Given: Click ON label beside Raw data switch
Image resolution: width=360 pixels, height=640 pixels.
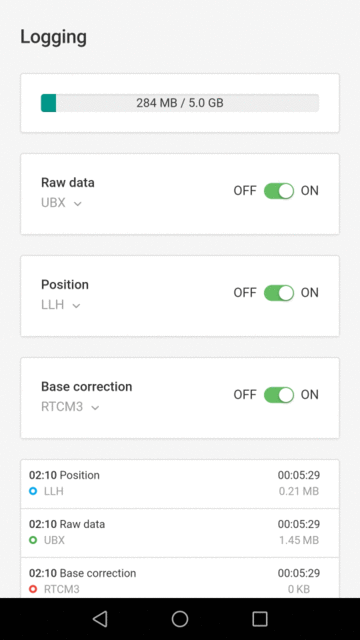Looking at the screenshot, I should 310,191.
